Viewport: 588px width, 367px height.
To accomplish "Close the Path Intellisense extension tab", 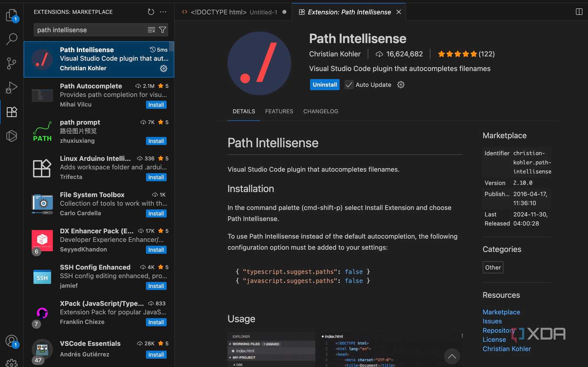I will 399,12.
